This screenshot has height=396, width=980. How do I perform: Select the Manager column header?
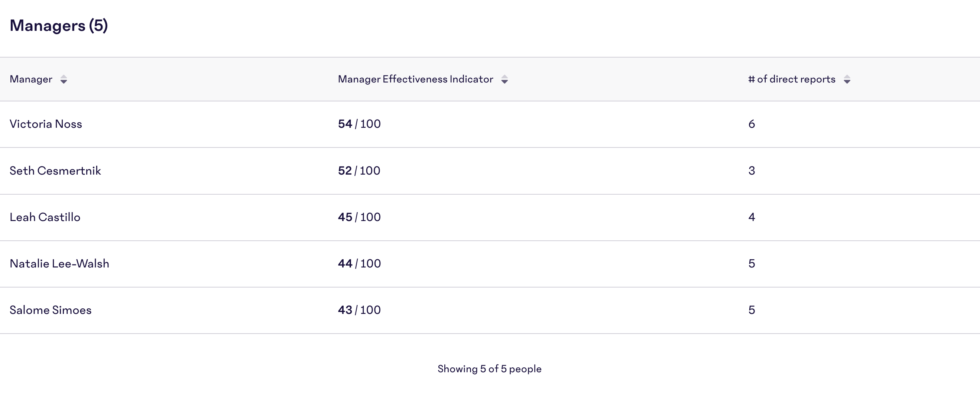(x=32, y=79)
